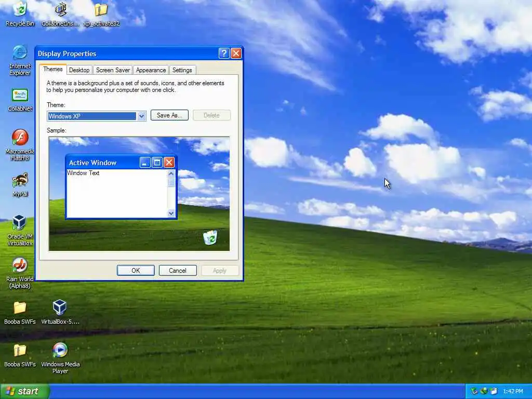Close the Display Properties dialog

236,54
